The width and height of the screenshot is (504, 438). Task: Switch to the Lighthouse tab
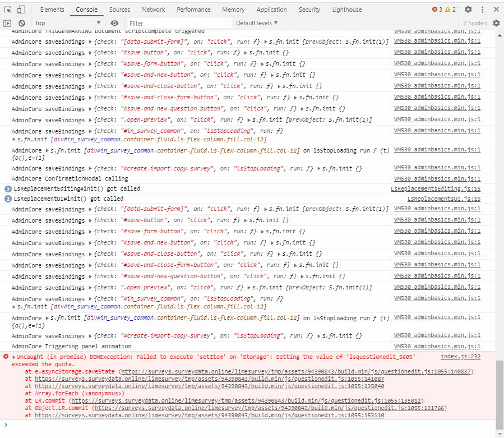click(x=346, y=10)
